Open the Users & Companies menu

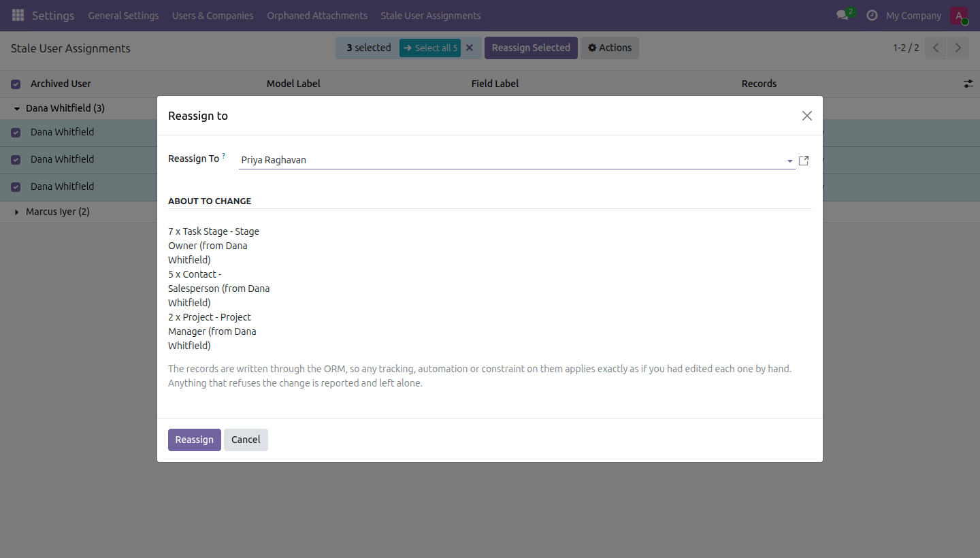tap(213, 16)
